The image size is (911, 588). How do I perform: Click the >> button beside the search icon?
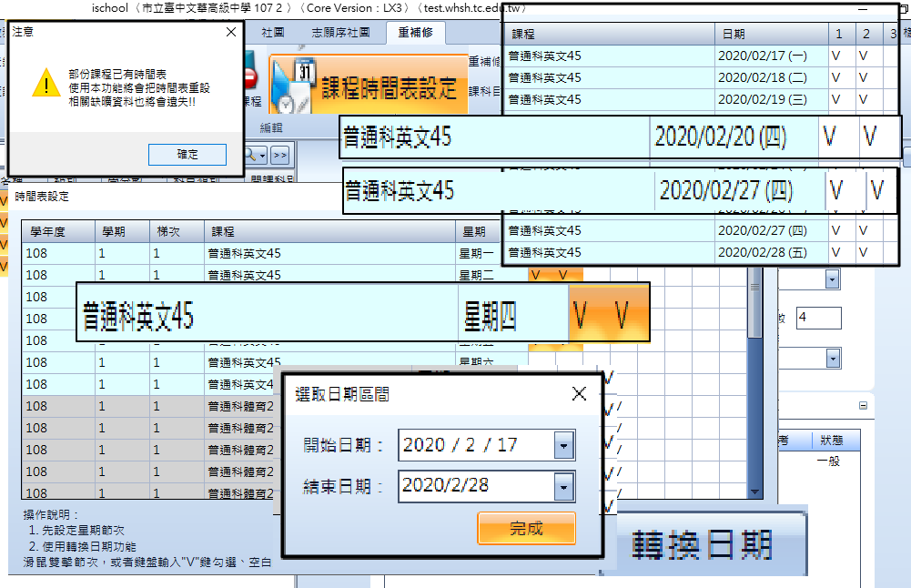[x=279, y=155]
